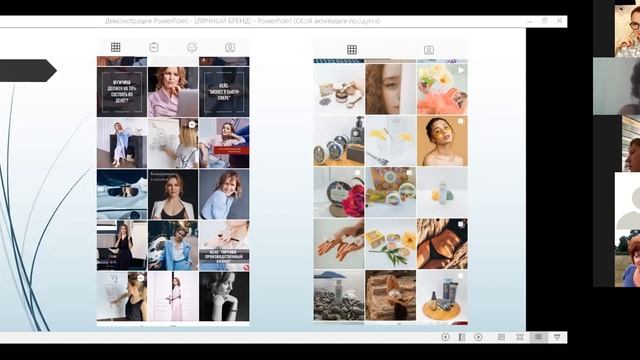Open photo of woman in blue suit
Viewport: 640px width, 360px height.
click(173, 245)
